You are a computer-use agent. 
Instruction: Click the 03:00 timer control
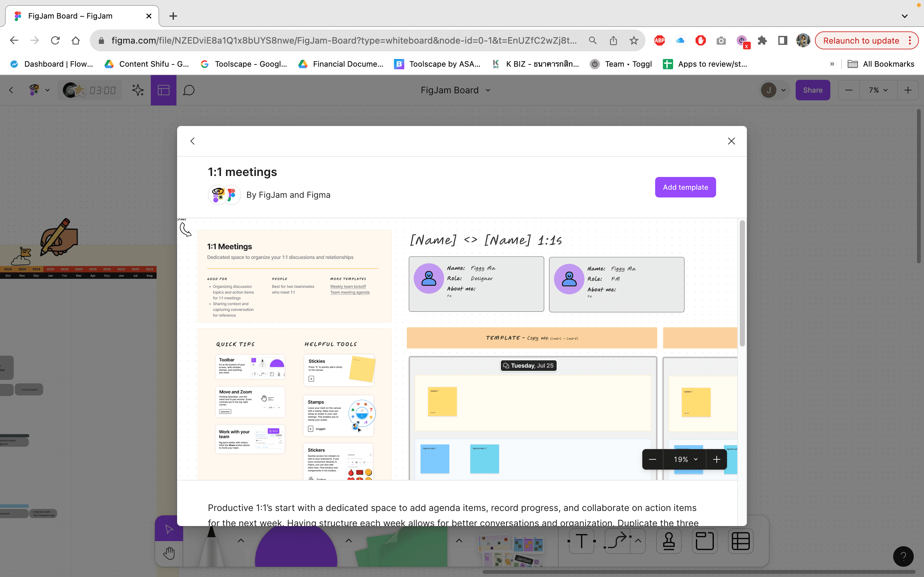click(x=102, y=90)
